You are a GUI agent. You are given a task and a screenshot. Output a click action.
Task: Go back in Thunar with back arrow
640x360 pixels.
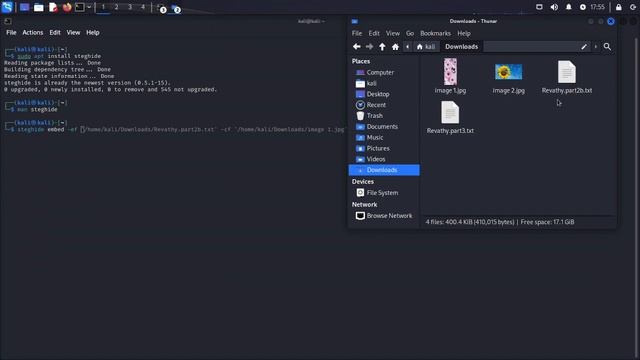click(x=357, y=47)
